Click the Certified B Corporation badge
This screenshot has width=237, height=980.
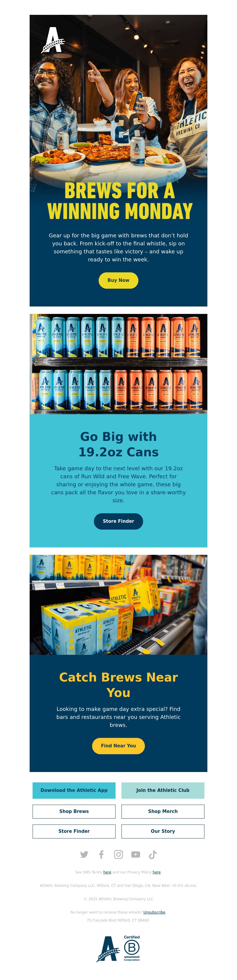132,948
